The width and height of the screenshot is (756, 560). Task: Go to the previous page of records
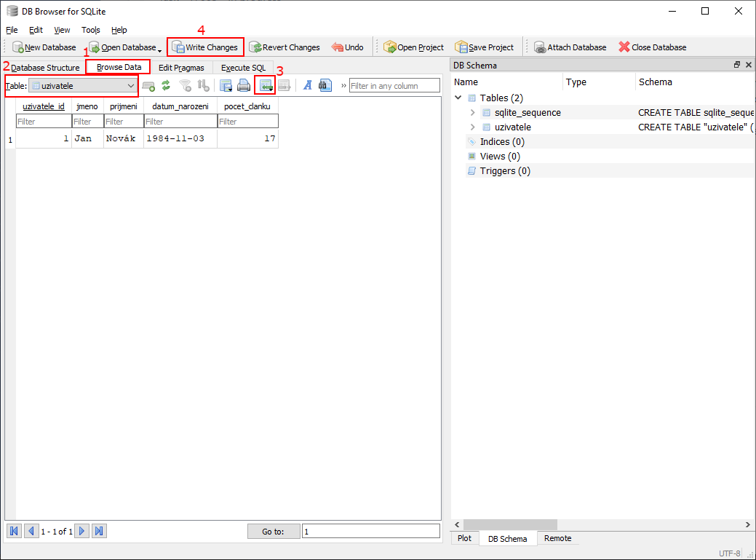point(31,531)
